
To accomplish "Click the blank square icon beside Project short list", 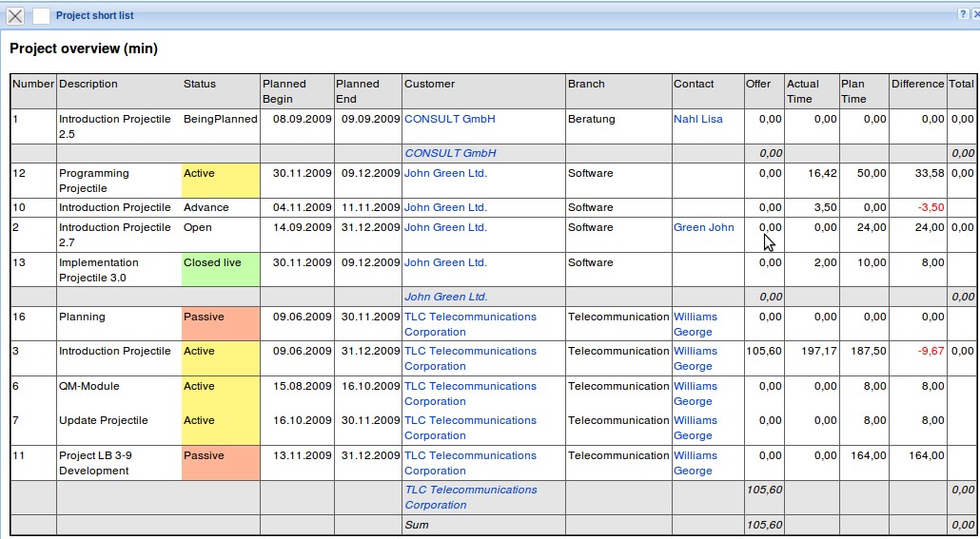I will [41, 16].
